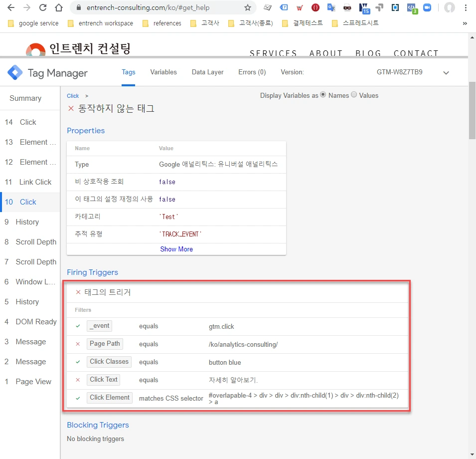476x459 pixels.
Task: Select event 2 Message in sidebar
Action: tap(30, 362)
